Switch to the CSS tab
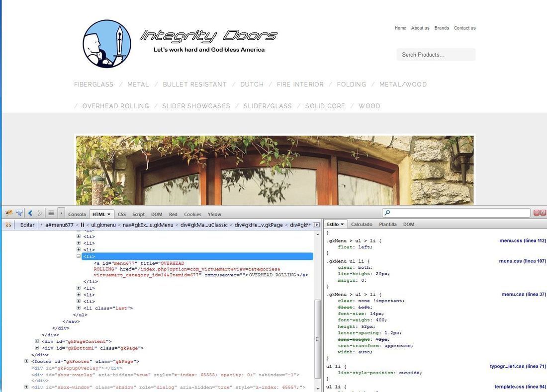Image resolution: width=547 pixels, height=392 pixels. 122,214
